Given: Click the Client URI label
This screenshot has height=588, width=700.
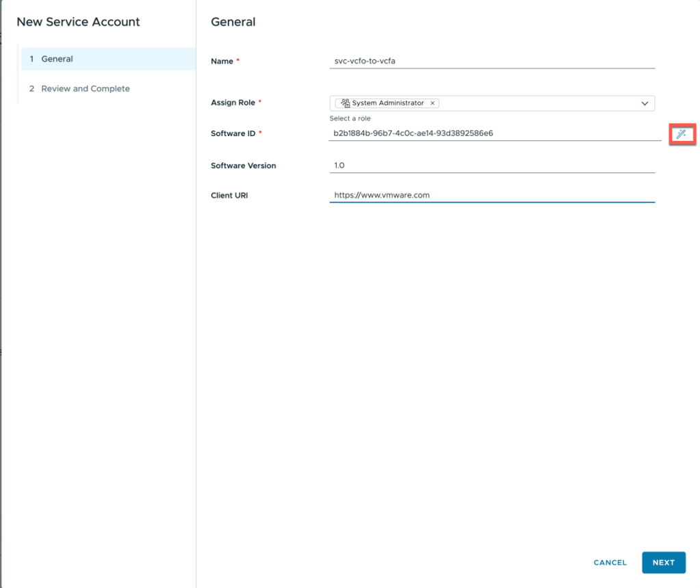Looking at the screenshot, I should [229, 196].
